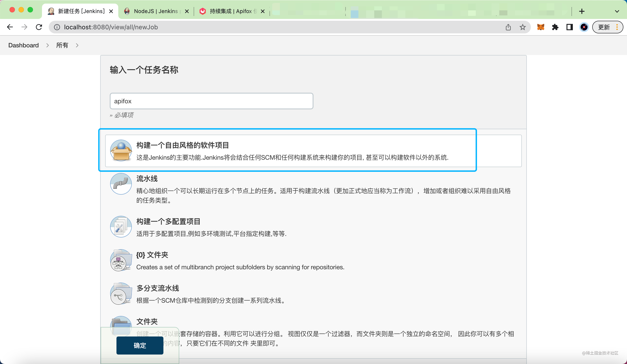
Task: Close the 持续集成 | Apifox tab
Action: [x=262, y=12]
